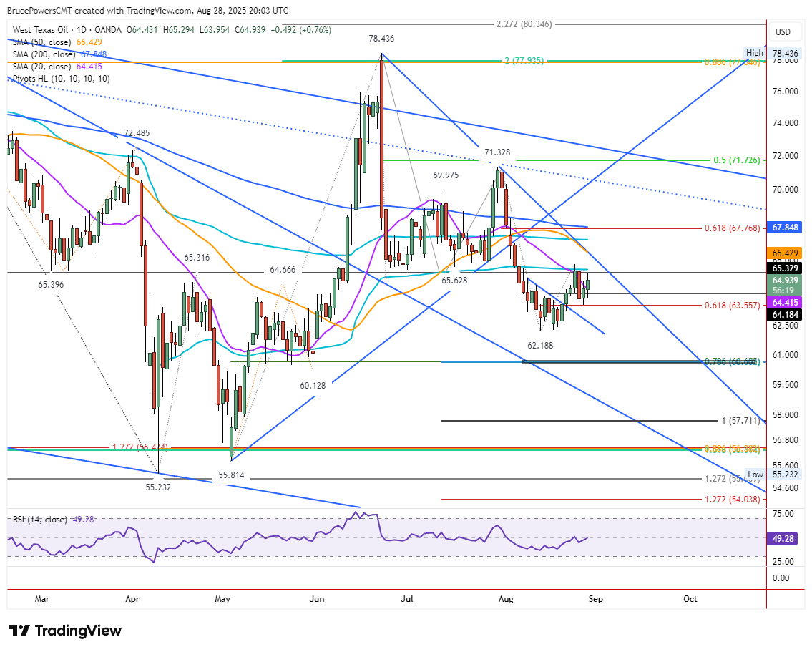This screenshot has height=652, width=812.
Task: Click the 72.485 pivot high label
Action: pos(137,133)
